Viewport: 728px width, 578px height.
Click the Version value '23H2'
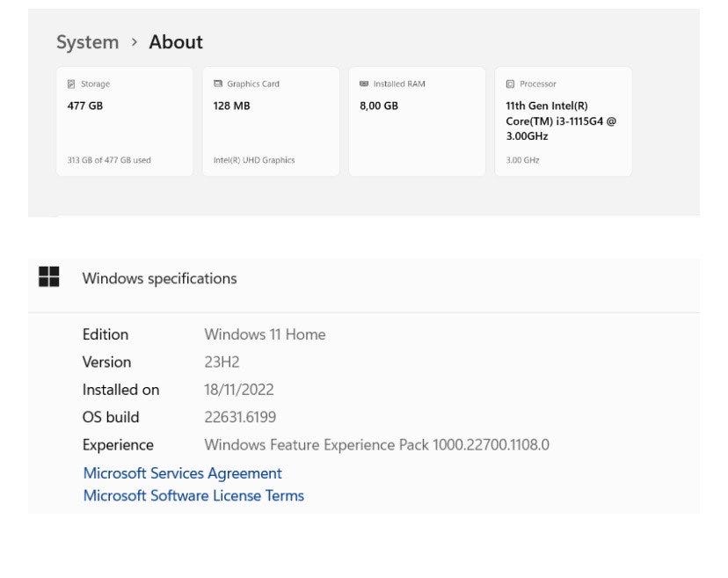click(222, 362)
